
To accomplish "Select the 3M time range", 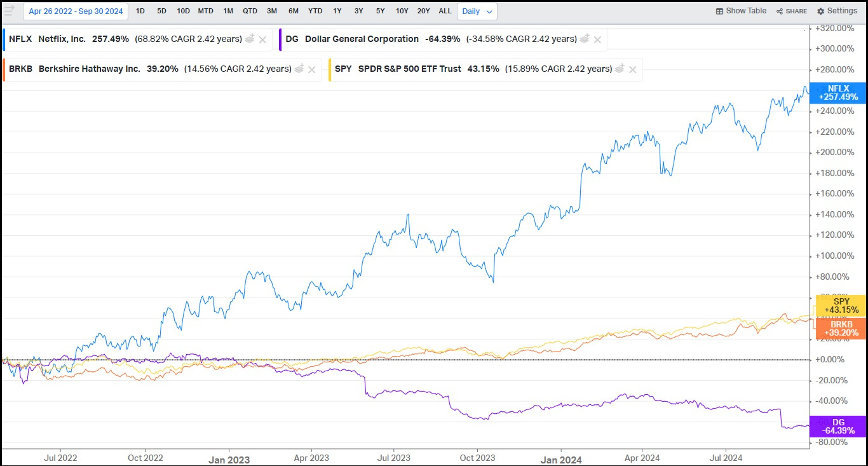I will point(272,11).
